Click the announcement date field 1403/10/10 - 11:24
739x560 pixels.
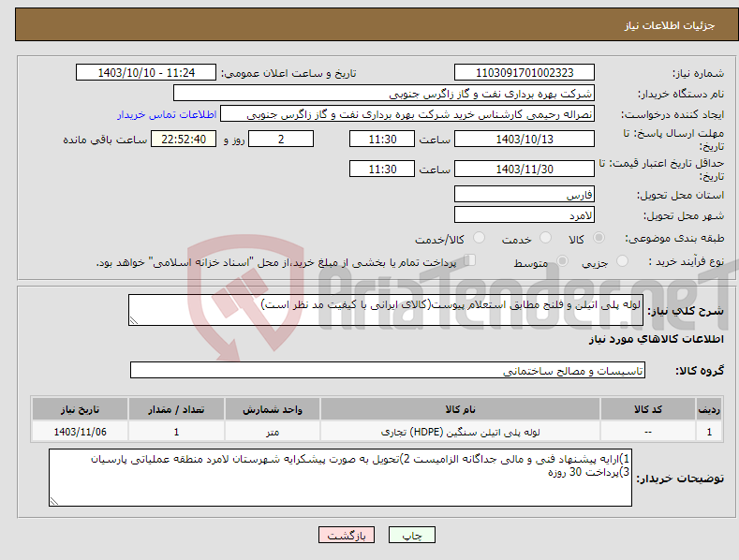146,73
